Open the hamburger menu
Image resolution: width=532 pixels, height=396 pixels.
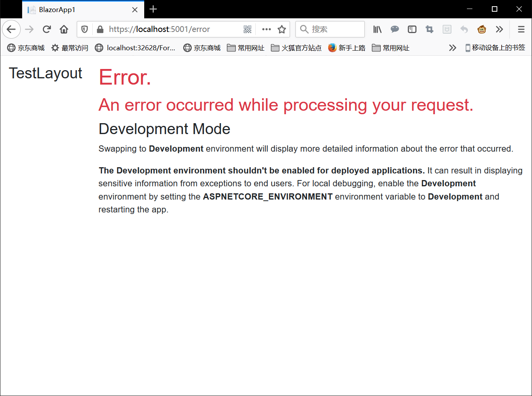coord(521,29)
